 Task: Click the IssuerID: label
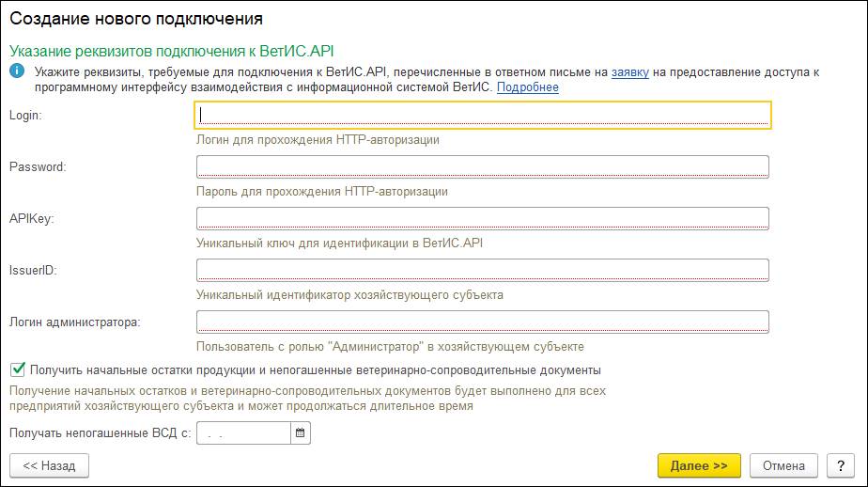point(33,271)
